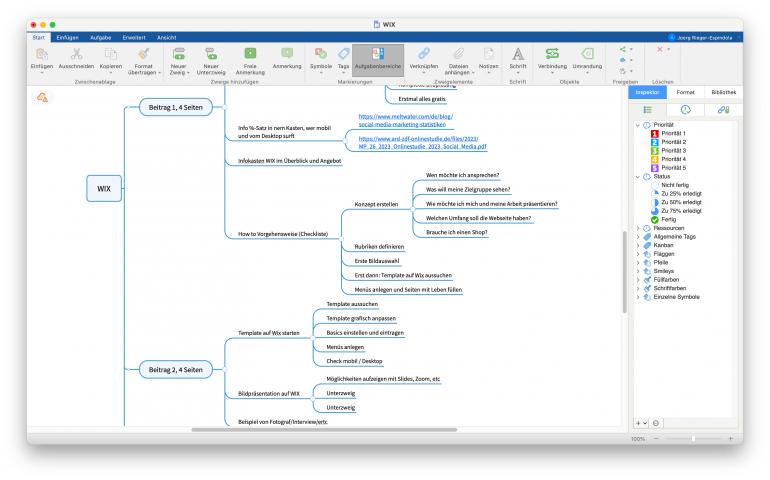Open the Notizen icon

[x=489, y=53]
